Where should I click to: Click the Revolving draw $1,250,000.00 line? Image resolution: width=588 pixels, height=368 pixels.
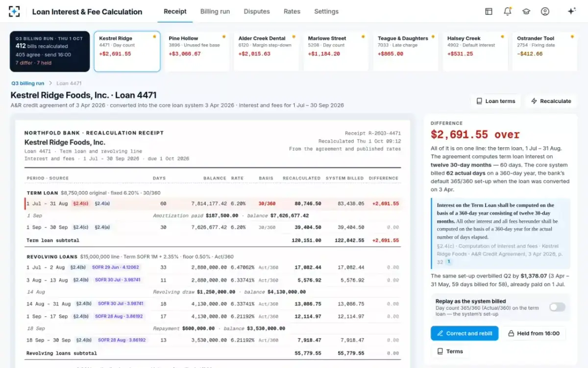pyautogui.click(x=229, y=291)
